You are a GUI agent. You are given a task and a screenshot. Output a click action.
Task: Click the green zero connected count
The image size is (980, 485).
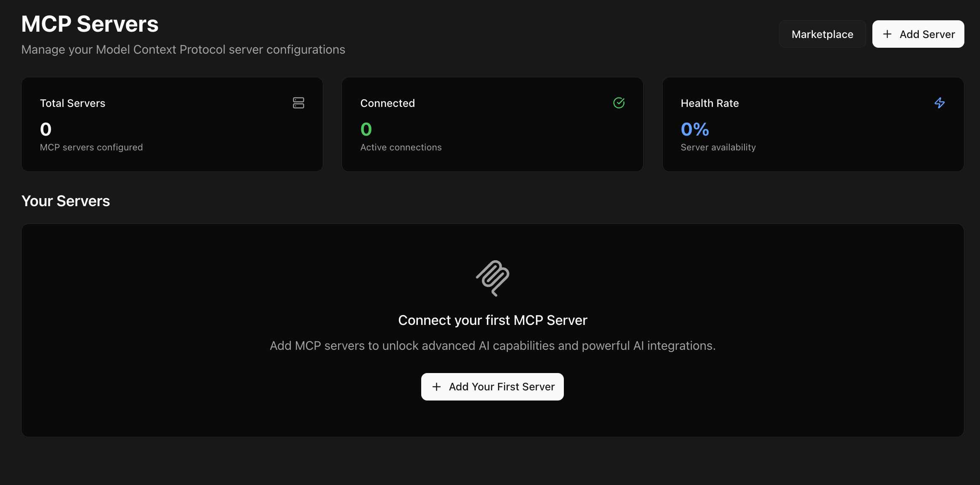tap(366, 129)
